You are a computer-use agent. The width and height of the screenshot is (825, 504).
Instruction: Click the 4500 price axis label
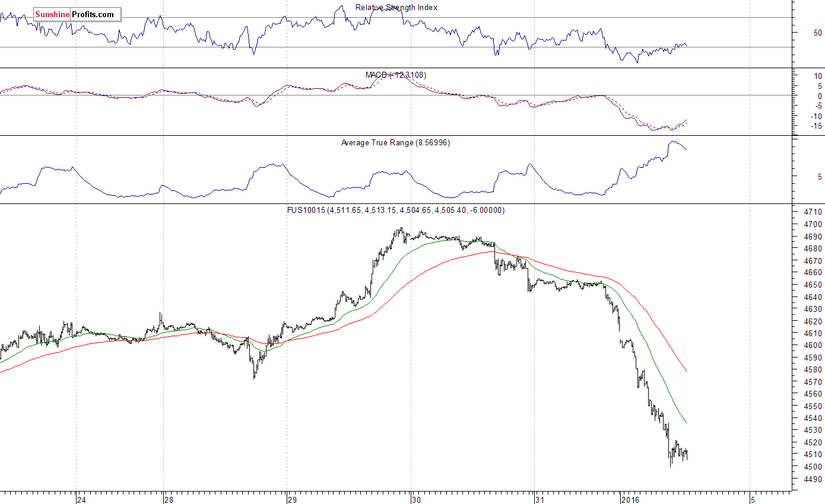814,467
